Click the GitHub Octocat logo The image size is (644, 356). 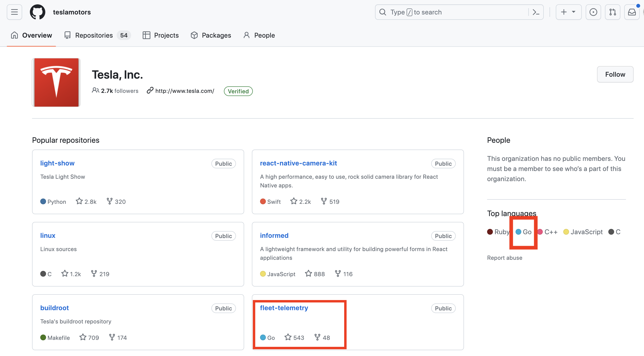point(38,12)
